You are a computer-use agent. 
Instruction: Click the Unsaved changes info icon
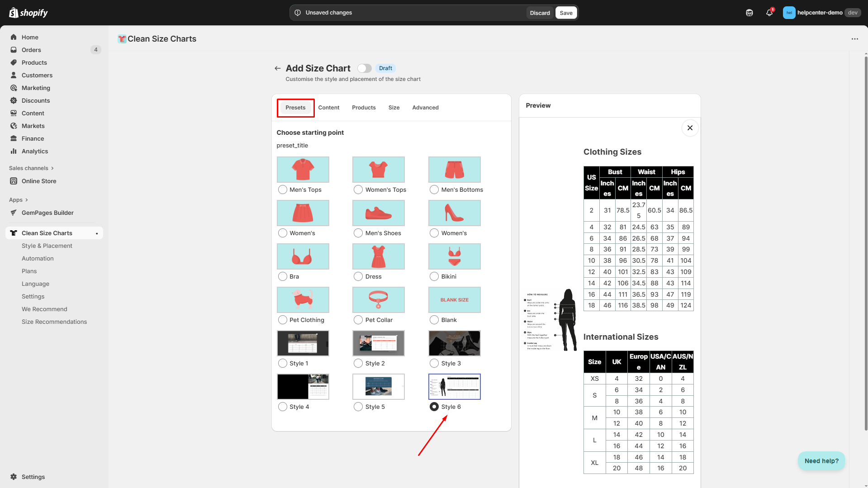(x=298, y=13)
